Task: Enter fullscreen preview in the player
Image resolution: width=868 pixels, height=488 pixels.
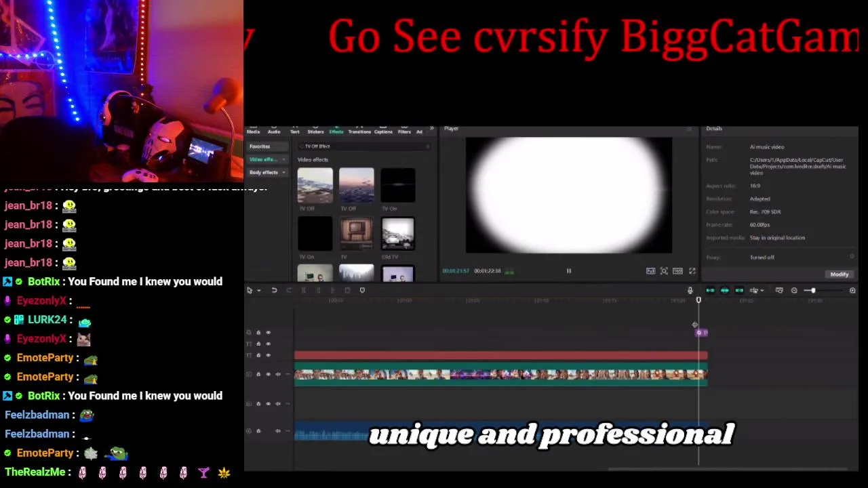Action: [x=692, y=271]
